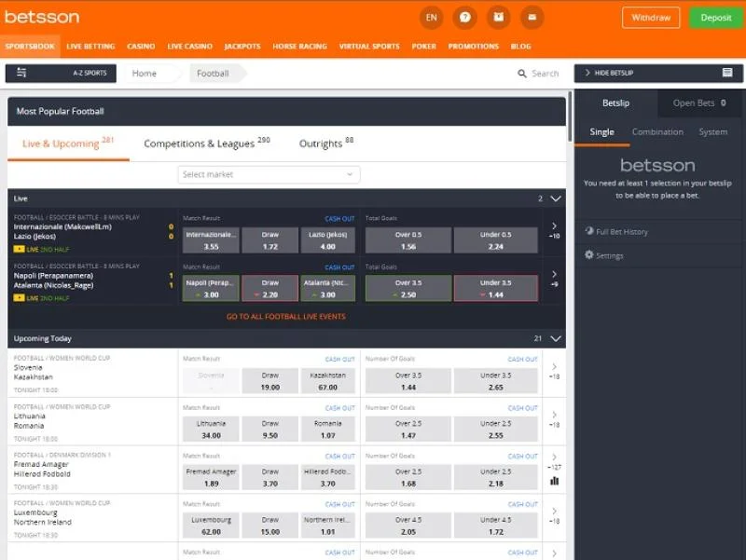Click the EN language selector icon
The height and width of the screenshot is (560, 746).
click(x=431, y=18)
